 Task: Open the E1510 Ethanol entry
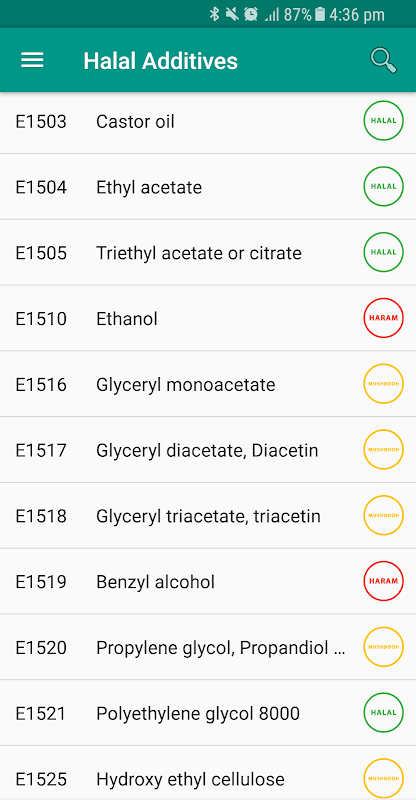pos(208,318)
